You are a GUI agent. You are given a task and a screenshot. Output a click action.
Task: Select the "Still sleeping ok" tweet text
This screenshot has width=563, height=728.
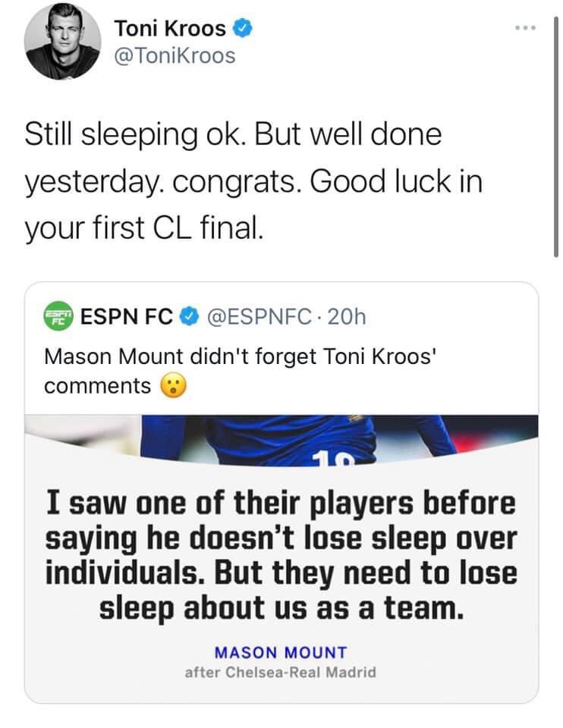(232, 134)
